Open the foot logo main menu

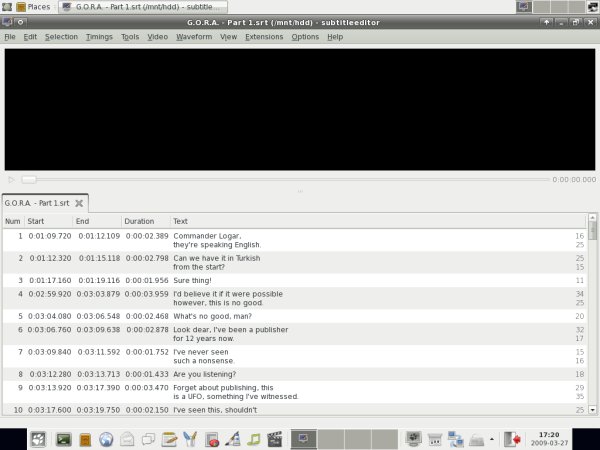pyautogui.click(x=38, y=439)
